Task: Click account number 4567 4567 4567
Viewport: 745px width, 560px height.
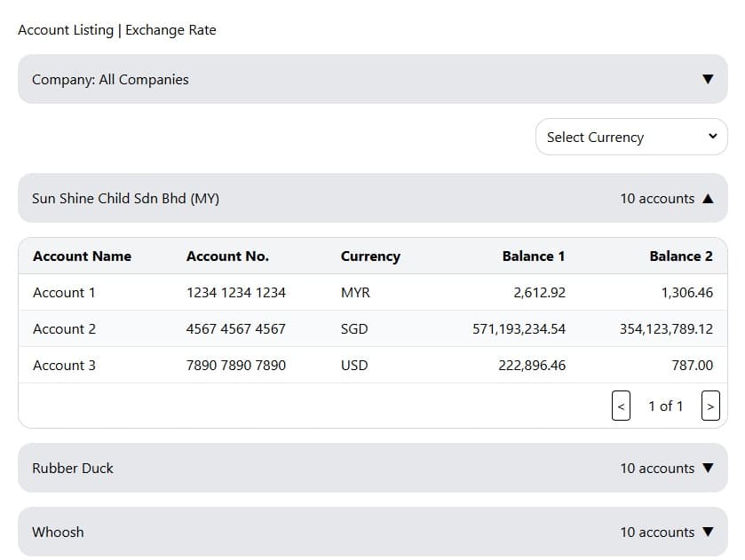Action: pyautogui.click(x=236, y=328)
